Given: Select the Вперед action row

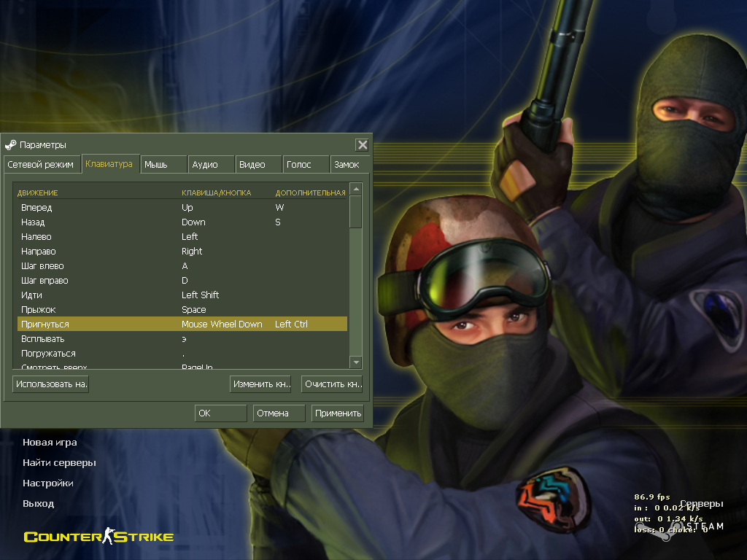Looking at the screenshot, I should 182,208.
